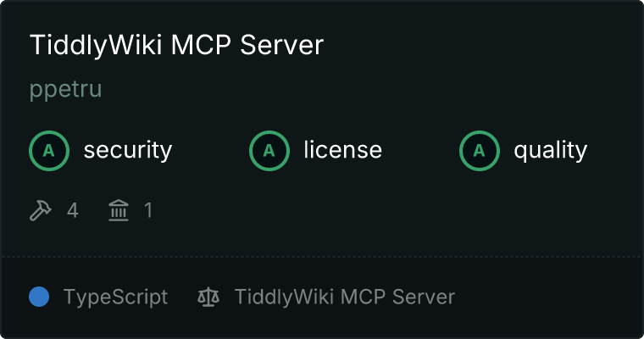
Task: Open the footer TiddlyWiki MCP Server license text
Action: coord(345,297)
